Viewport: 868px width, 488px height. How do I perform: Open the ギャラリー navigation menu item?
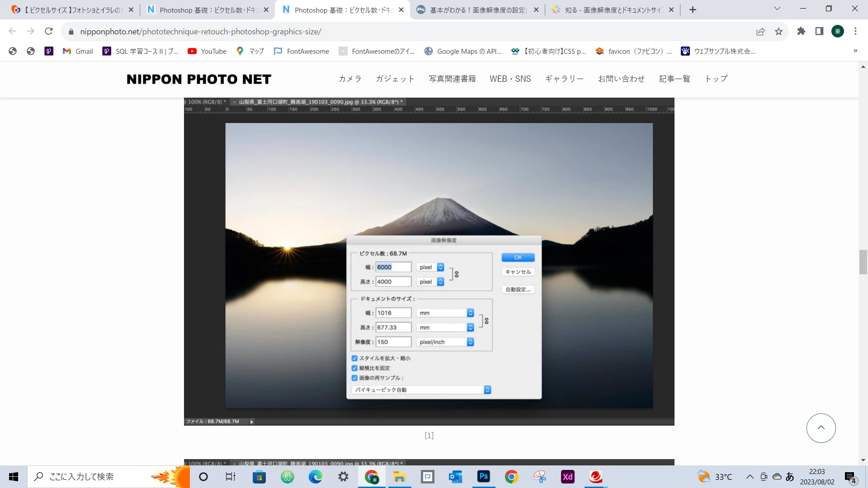564,79
